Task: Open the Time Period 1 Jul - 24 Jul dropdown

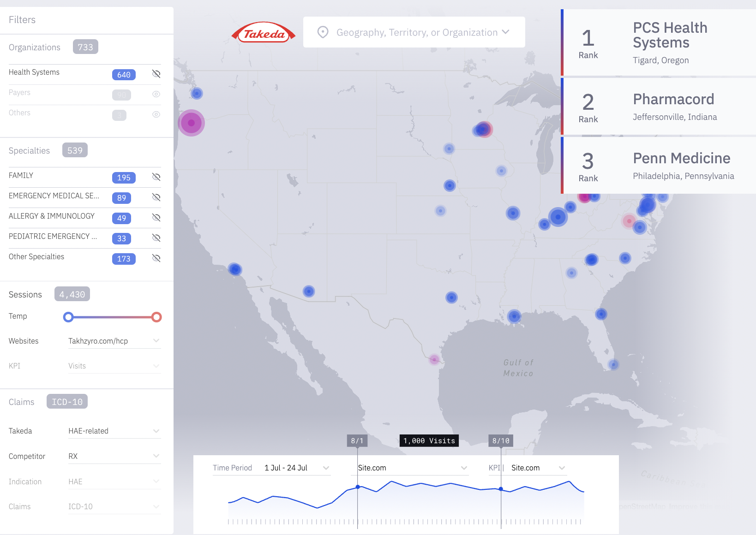Action: [x=326, y=468]
